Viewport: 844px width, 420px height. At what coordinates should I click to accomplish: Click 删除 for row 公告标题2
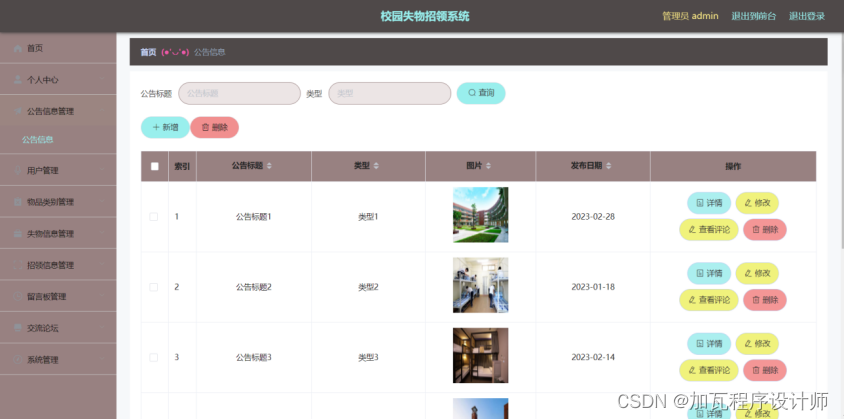coord(765,300)
